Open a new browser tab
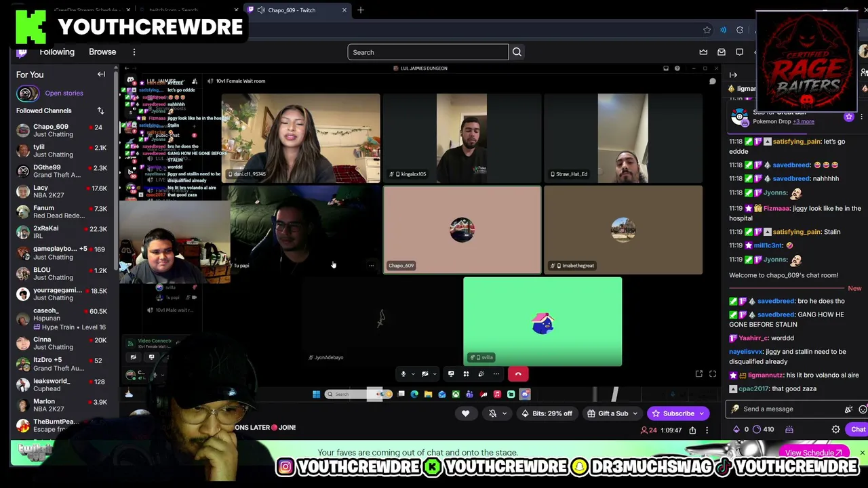This screenshot has width=868, height=488. click(x=361, y=10)
